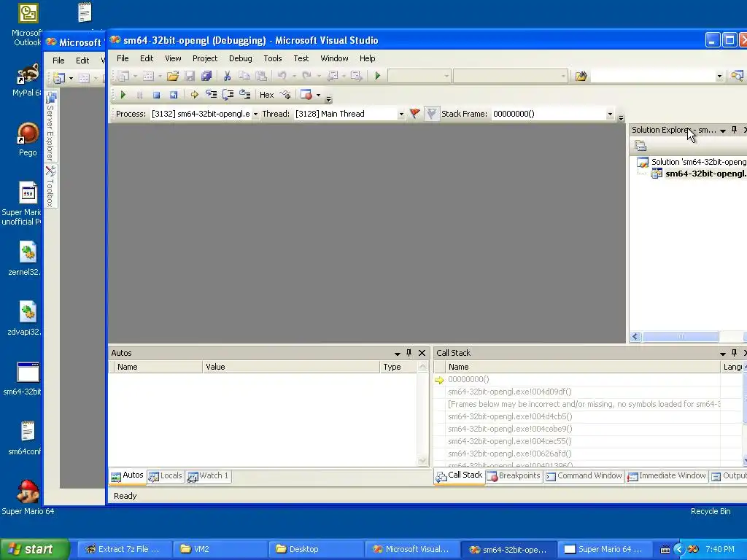Toggle Hex display in debug toolbar
Screen dimensions: 747x560
pos(266,95)
